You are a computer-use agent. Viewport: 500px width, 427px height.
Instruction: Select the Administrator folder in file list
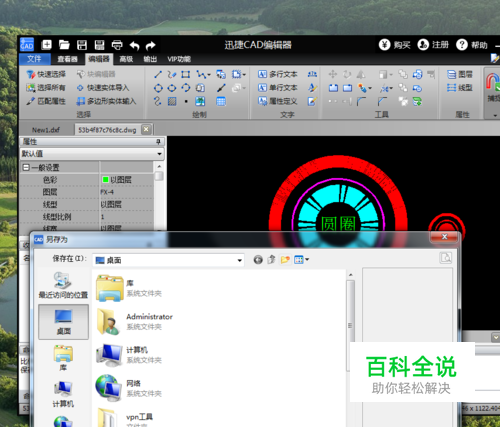coord(134,322)
